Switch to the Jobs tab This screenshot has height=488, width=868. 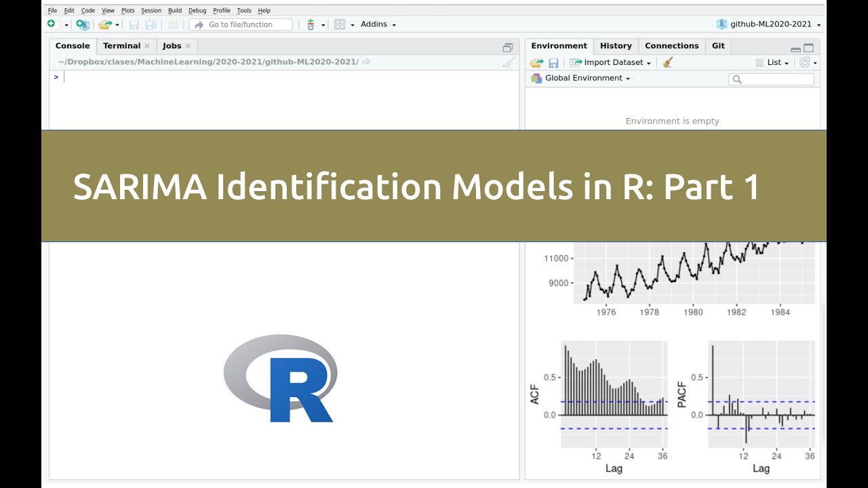(x=172, y=46)
